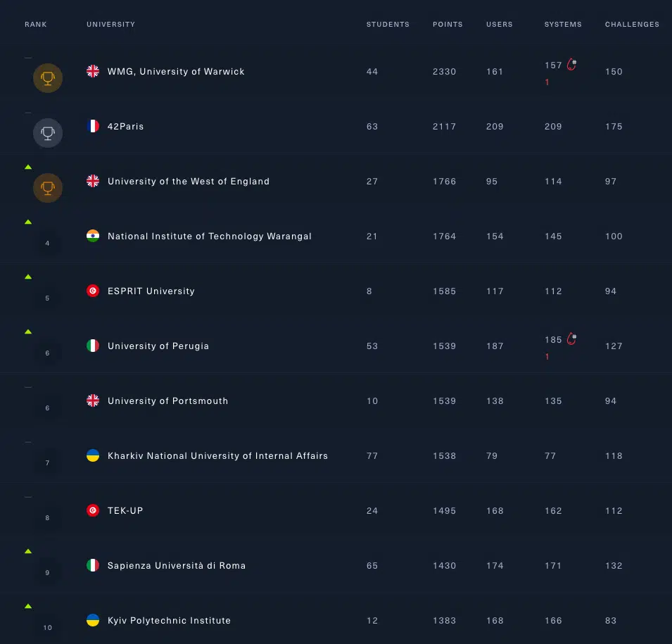The height and width of the screenshot is (644, 672).
Task: Click the blood drop icon beside 157 systems
Action: [x=571, y=65]
